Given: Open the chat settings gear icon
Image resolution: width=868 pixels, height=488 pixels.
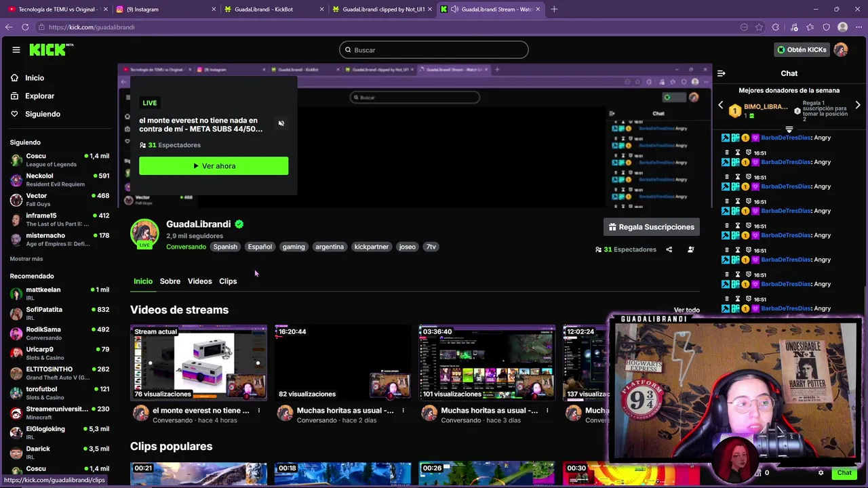Looking at the screenshot, I should pyautogui.click(x=821, y=473).
